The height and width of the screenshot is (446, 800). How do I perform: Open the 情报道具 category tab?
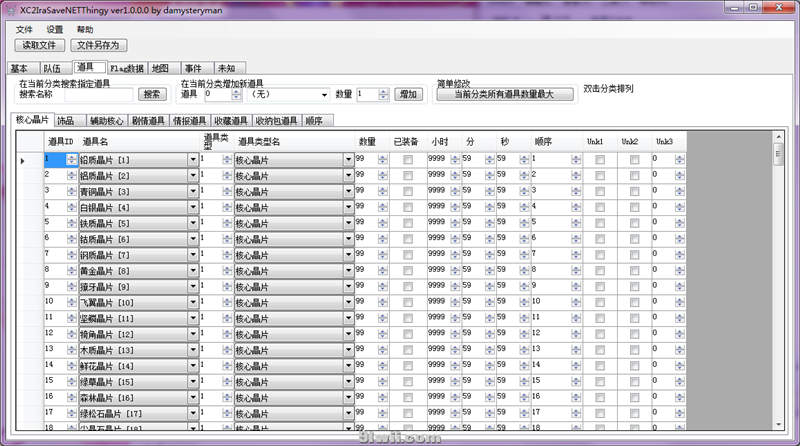pyautogui.click(x=189, y=120)
